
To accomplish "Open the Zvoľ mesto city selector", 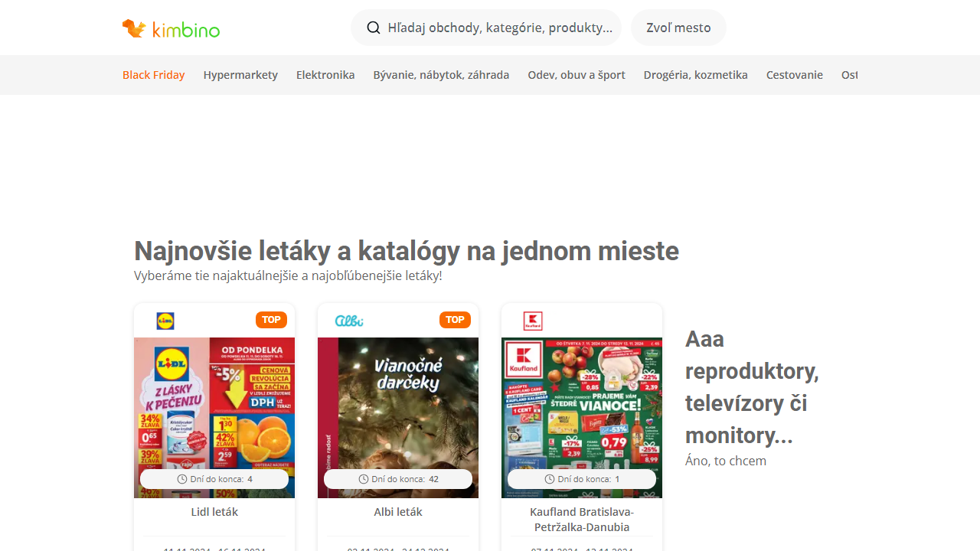I will 678,28.
